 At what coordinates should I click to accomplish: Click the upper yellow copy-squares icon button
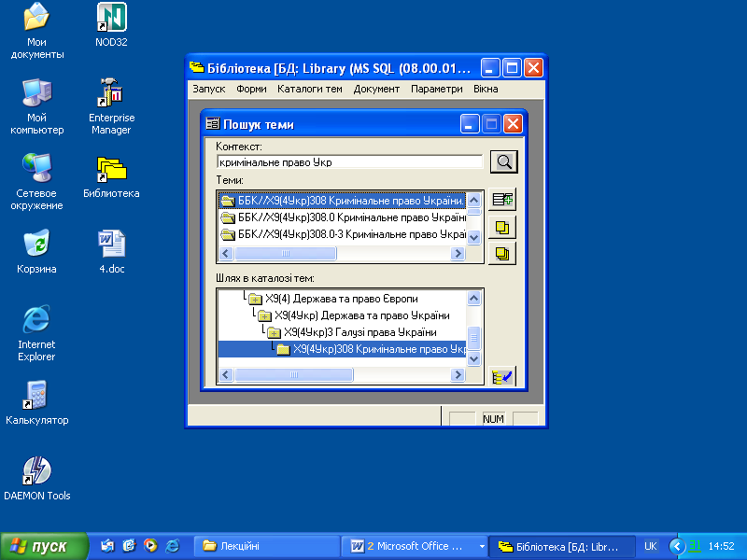pyautogui.click(x=502, y=227)
